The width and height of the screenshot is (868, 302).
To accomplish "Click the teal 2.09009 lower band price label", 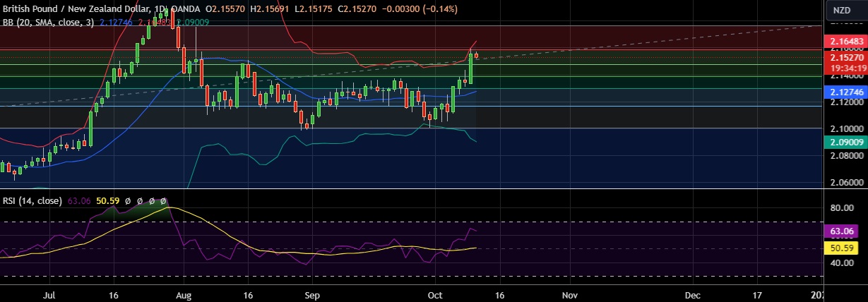I will pyautogui.click(x=845, y=142).
